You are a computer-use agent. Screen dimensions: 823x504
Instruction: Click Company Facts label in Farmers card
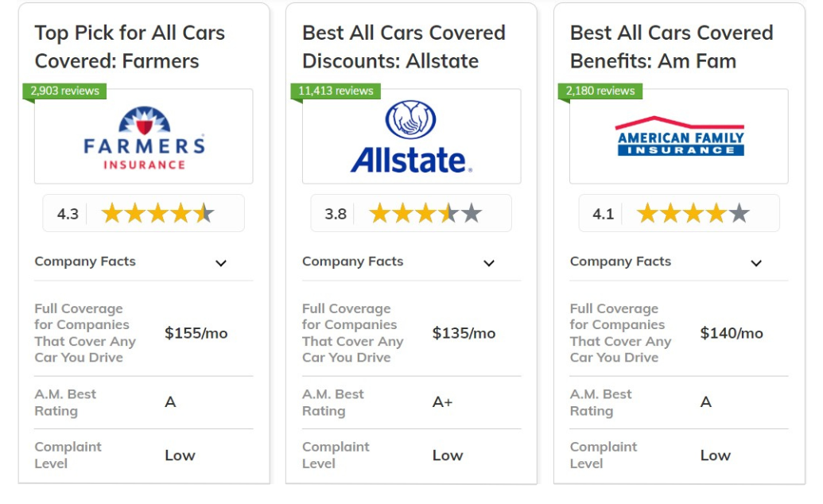(85, 262)
